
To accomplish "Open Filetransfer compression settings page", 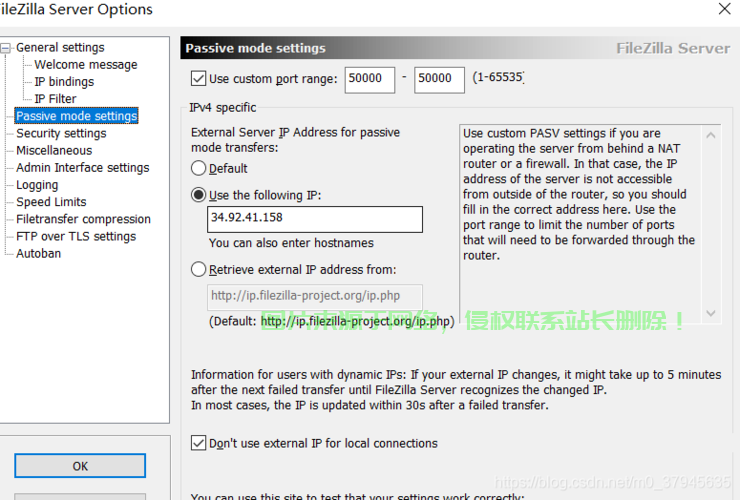I will (x=84, y=219).
